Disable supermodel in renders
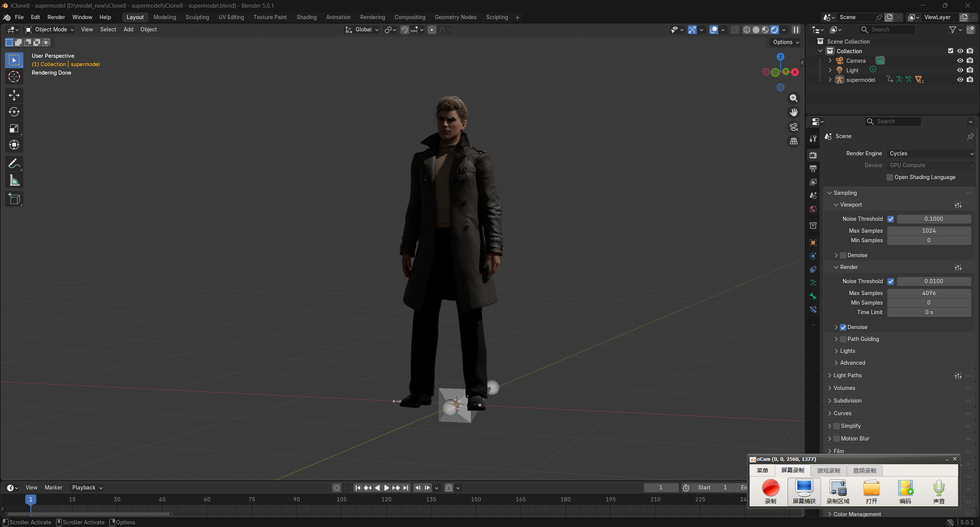 [x=970, y=80]
